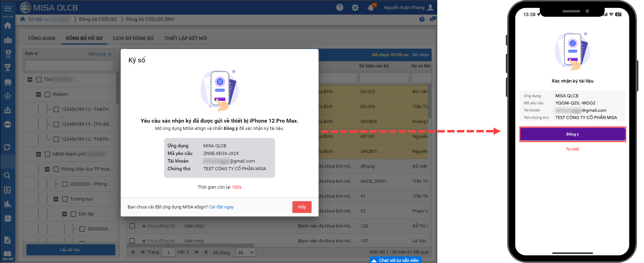Switch to the TỔNG QUAN tab
Viewport: 644px width, 263px height.
(x=42, y=38)
